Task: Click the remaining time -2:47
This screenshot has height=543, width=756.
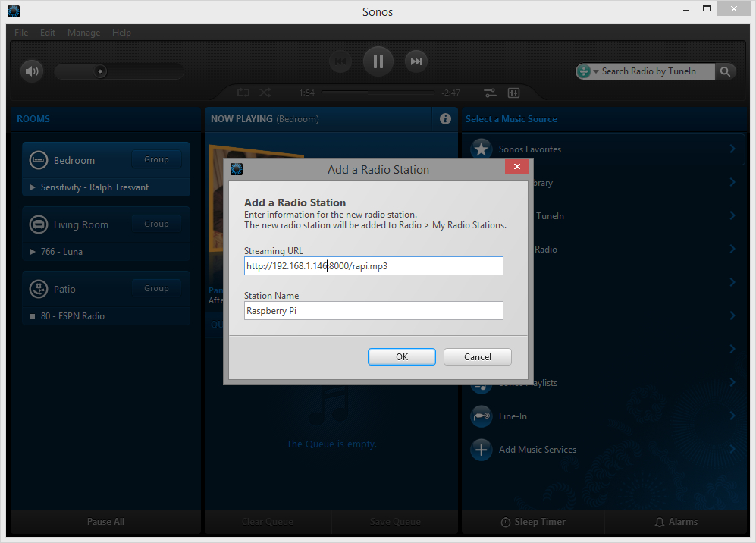Action: [451, 93]
